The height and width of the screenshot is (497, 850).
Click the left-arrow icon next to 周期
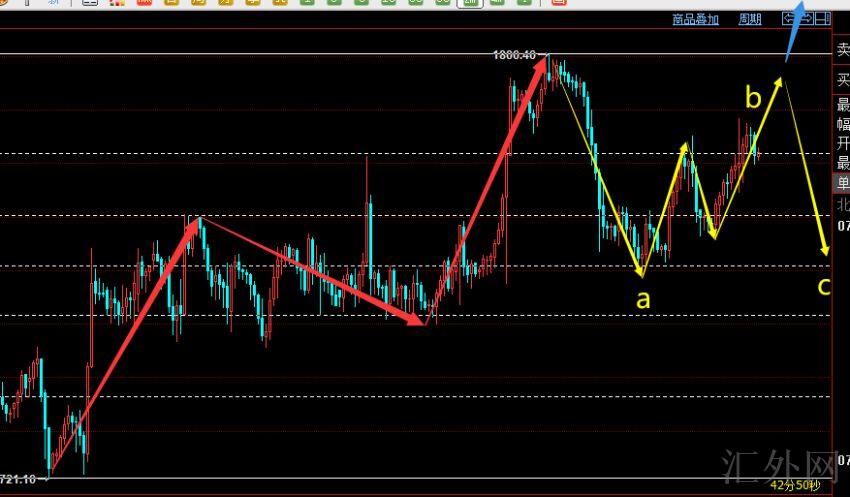point(790,19)
